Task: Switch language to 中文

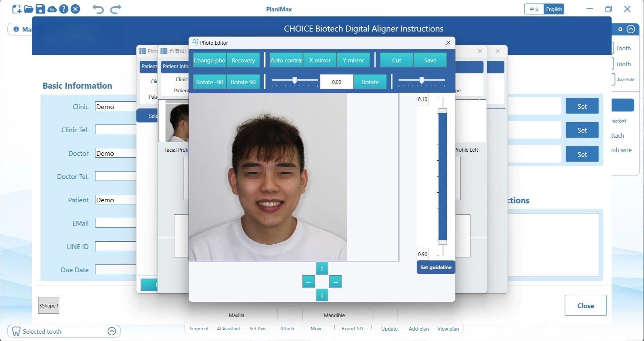Action: [x=534, y=9]
